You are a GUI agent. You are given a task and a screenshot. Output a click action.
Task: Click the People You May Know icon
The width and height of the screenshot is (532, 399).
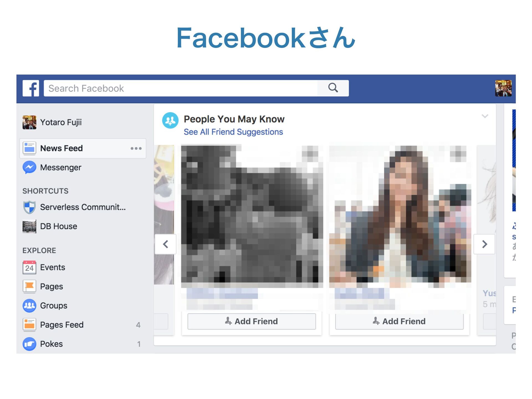tap(170, 120)
